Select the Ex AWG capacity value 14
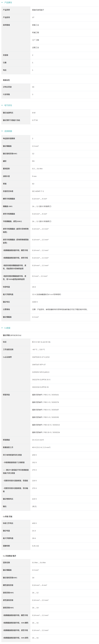This screenshot has width=99, height=644. (x=33, y=578)
